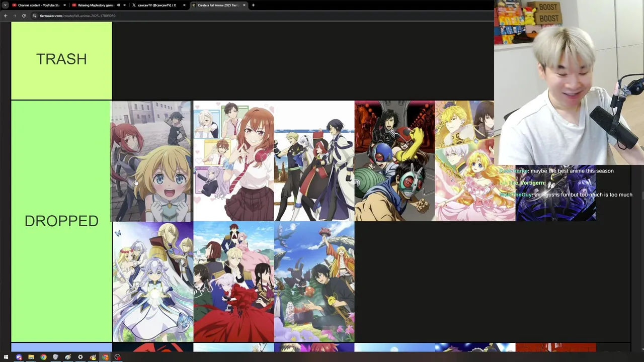644x362 pixels.
Task: Open the paint palette app in taskbar
Action: pyautogui.click(x=68, y=357)
